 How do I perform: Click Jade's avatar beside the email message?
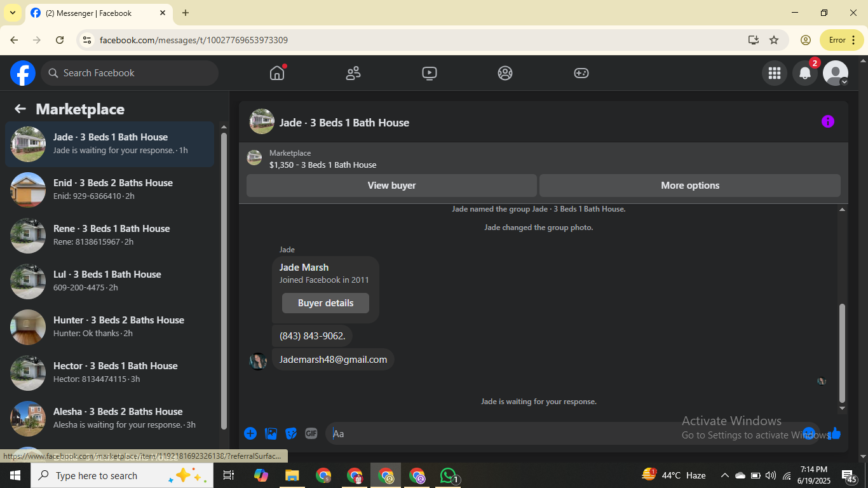coord(258,361)
